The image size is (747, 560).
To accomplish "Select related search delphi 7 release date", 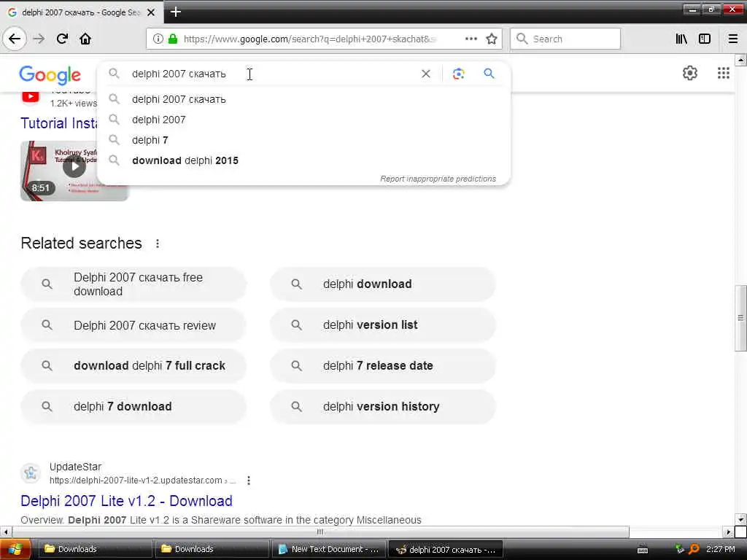I will coord(383,366).
